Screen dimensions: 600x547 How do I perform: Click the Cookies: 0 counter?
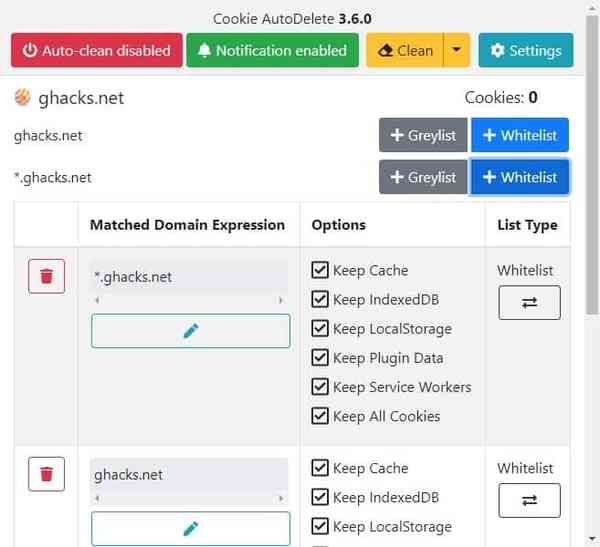click(501, 98)
